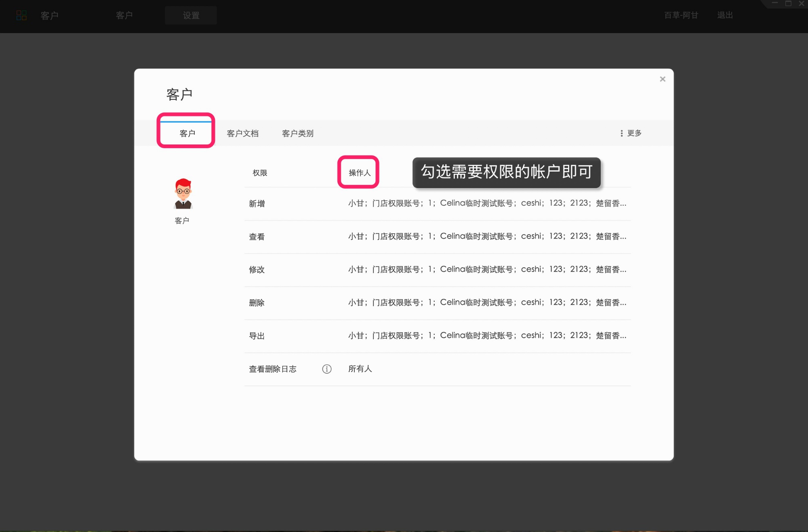Screen dimensions: 808x532
Task: Click 所有人 in 查看删除日志 row
Action: coord(360,369)
